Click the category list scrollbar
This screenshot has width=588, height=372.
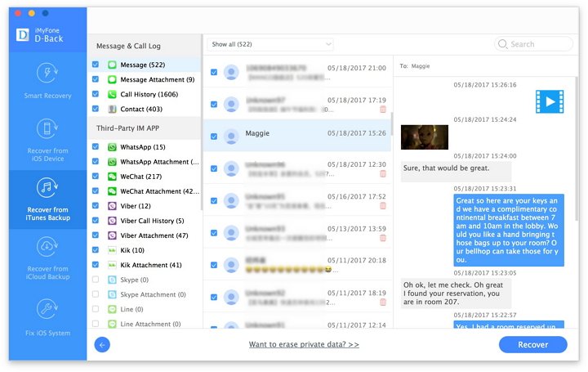pyautogui.click(x=202, y=122)
